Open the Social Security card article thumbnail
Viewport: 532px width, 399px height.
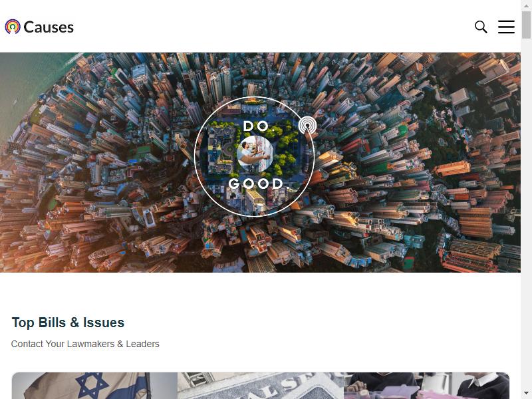[261, 386]
